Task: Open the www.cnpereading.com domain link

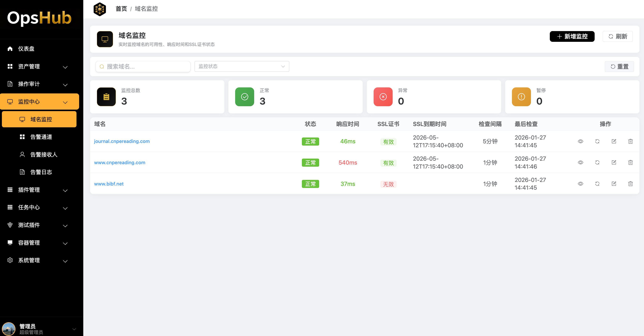Action: click(x=119, y=163)
